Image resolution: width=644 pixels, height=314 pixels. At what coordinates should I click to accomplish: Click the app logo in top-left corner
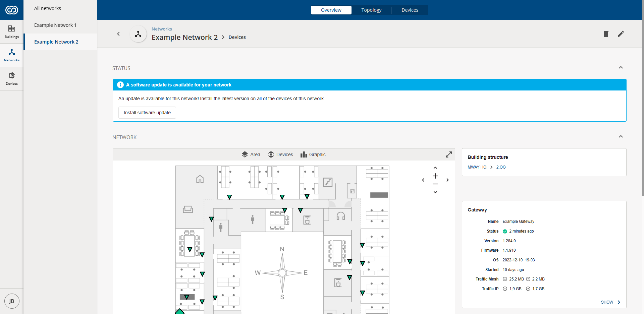[x=12, y=10]
